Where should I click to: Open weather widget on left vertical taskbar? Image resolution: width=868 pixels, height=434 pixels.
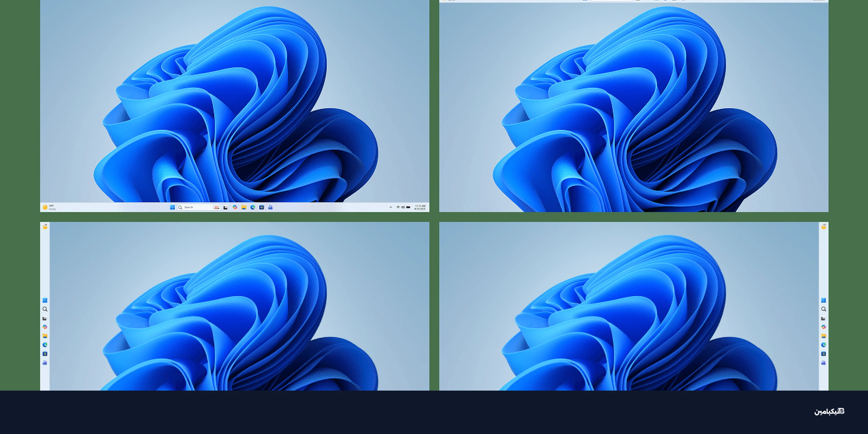(45, 227)
